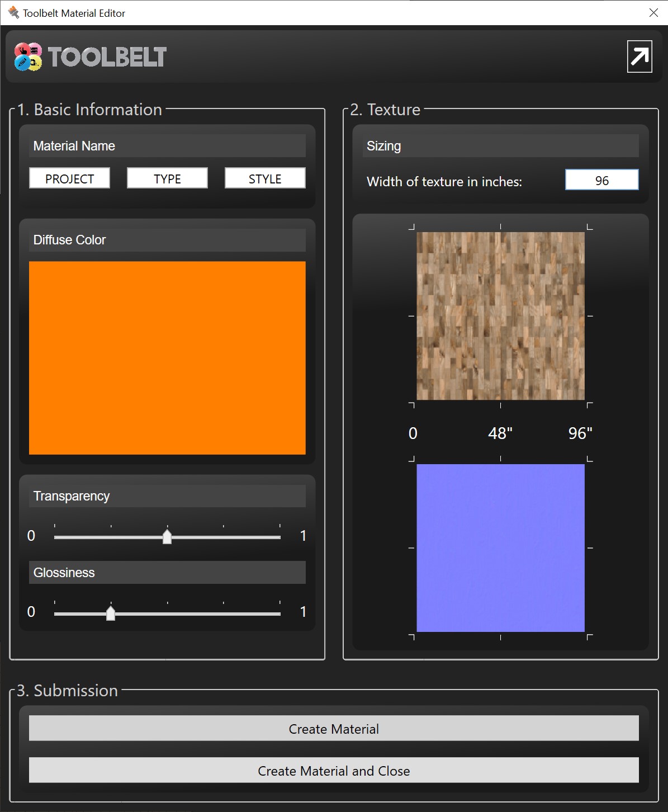The width and height of the screenshot is (668, 812).
Task: Click the '3. Submission' heading
Action: 67,691
